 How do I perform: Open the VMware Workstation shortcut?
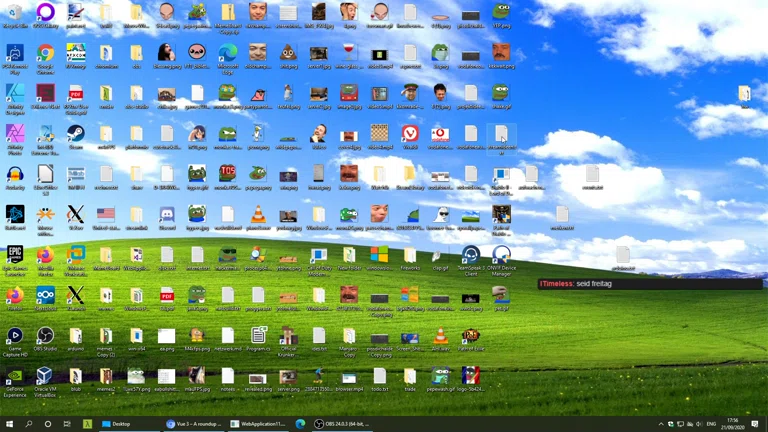point(75,261)
